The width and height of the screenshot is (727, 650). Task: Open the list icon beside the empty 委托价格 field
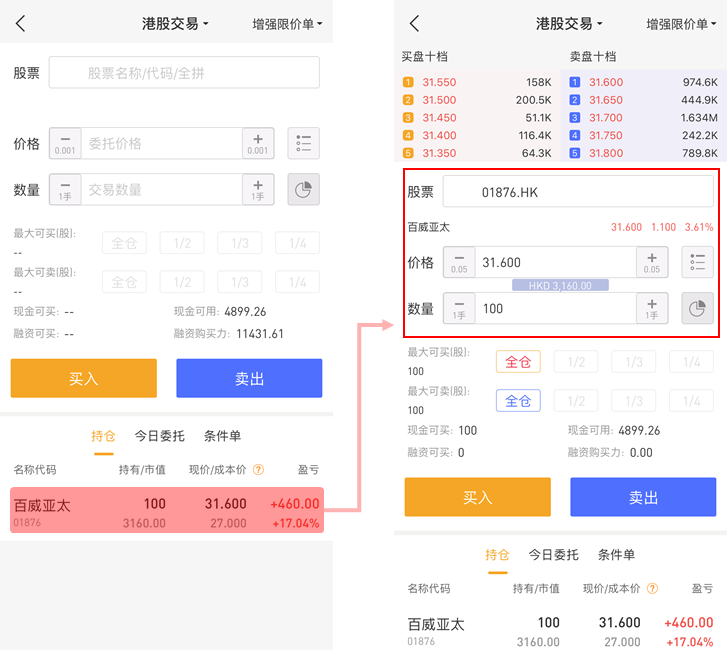point(304,143)
